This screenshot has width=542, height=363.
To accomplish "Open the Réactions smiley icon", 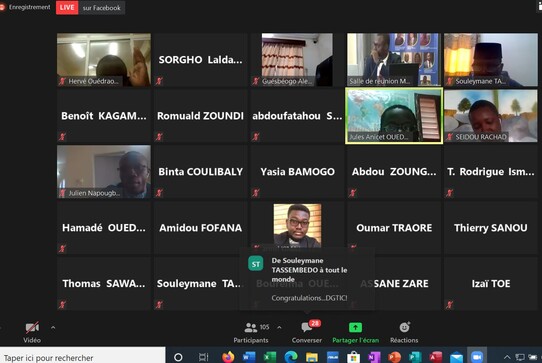I will click(x=404, y=327).
